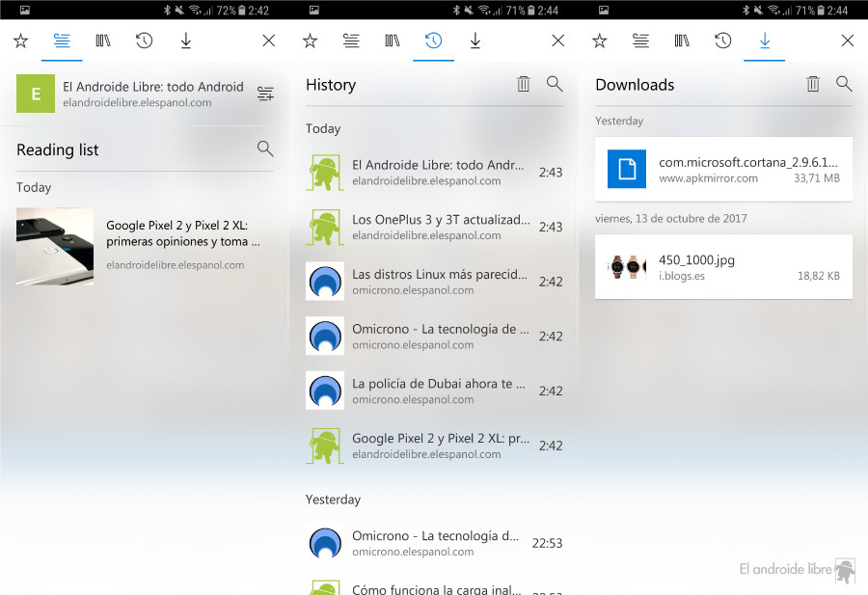Click add-to-reading-list icon beside El Androide Libre
This screenshot has width=868, height=595.
[x=266, y=94]
